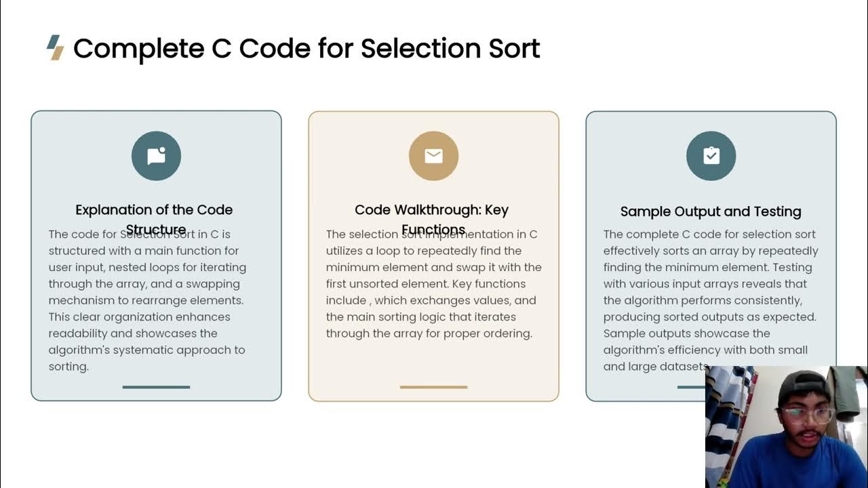868x488 pixels.
Task: Click the teal underline bar in right card
Action: tap(690, 387)
